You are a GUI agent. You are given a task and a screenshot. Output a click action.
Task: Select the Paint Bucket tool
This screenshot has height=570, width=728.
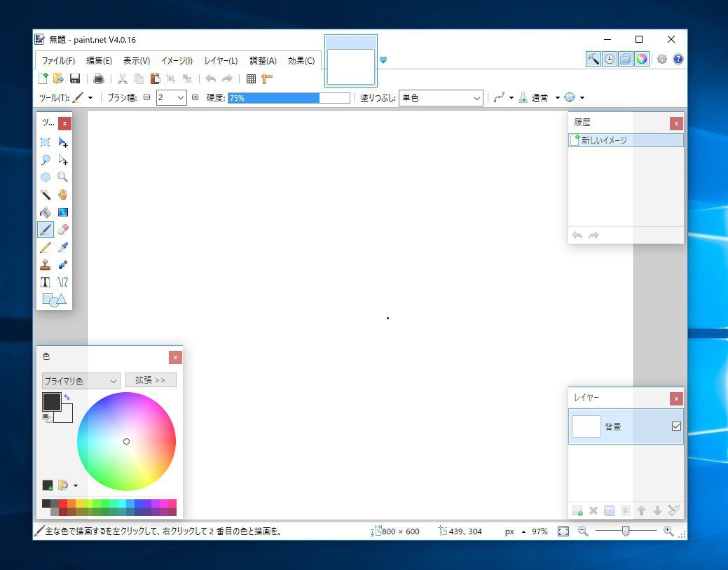coord(46,212)
